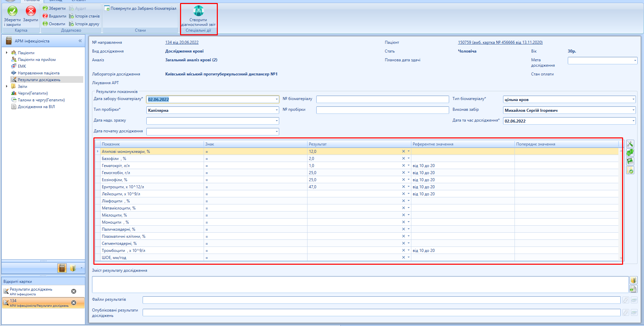Click document icon beside Зміст результату field
This screenshot has height=326, width=644.
tap(633, 289)
